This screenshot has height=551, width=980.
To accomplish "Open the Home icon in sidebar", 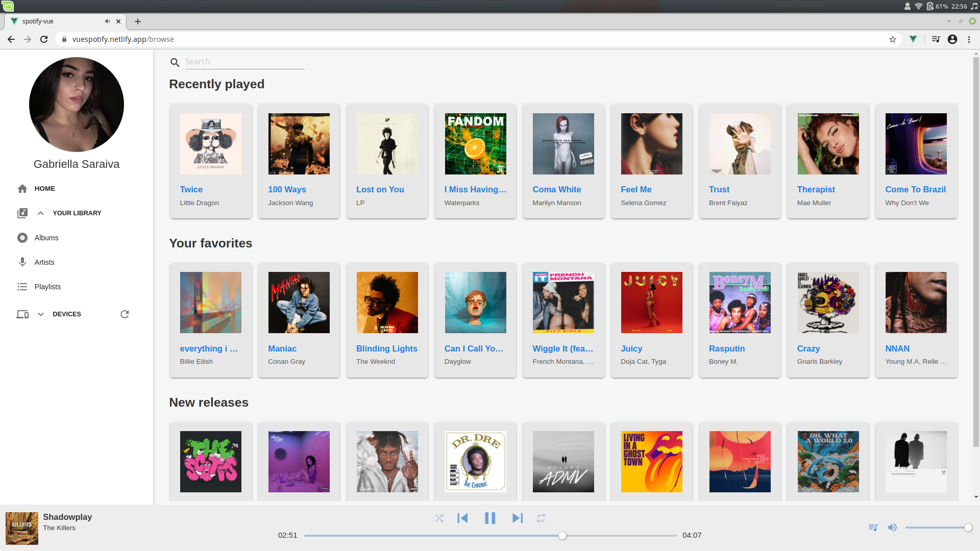I will (x=22, y=189).
